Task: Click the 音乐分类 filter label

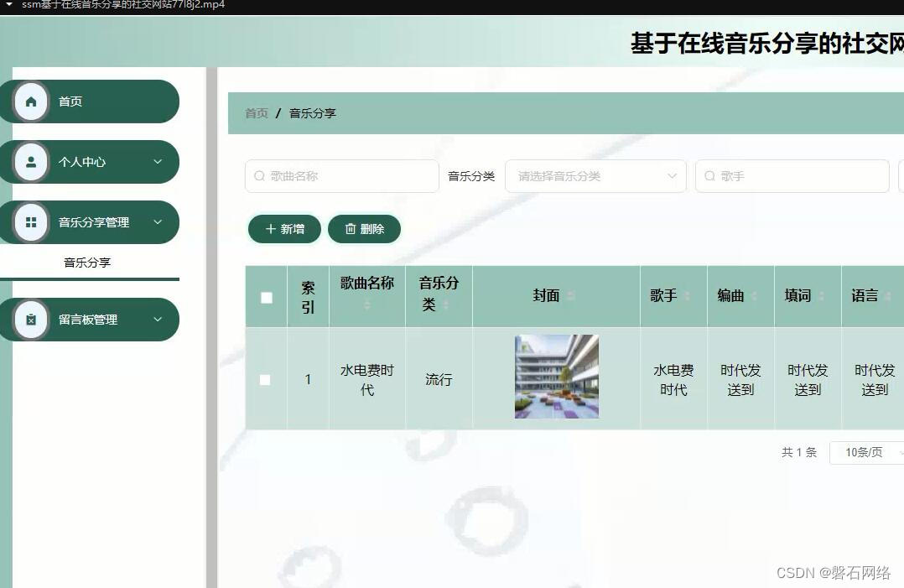Action: pyautogui.click(x=471, y=176)
